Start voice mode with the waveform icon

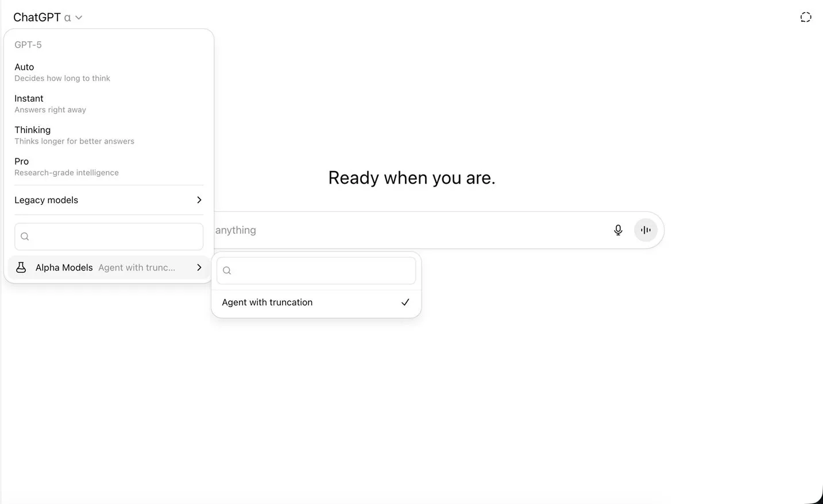point(646,230)
